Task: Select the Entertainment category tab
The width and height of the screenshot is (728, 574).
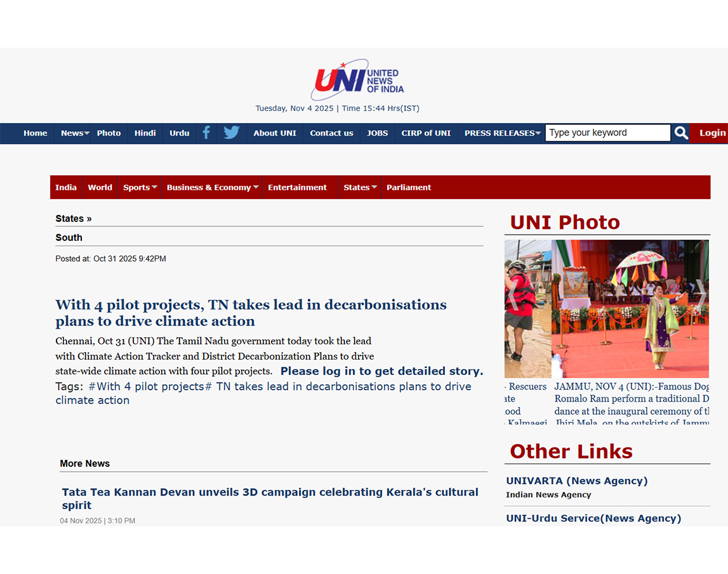Action: (297, 187)
